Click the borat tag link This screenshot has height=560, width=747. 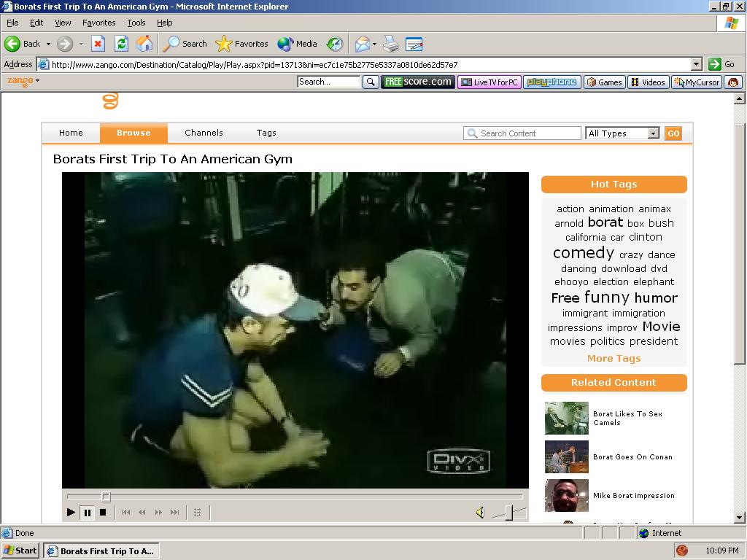605,222
